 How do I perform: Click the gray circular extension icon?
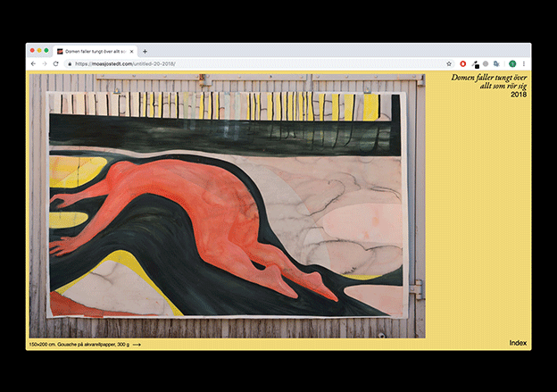click(486, 63)
